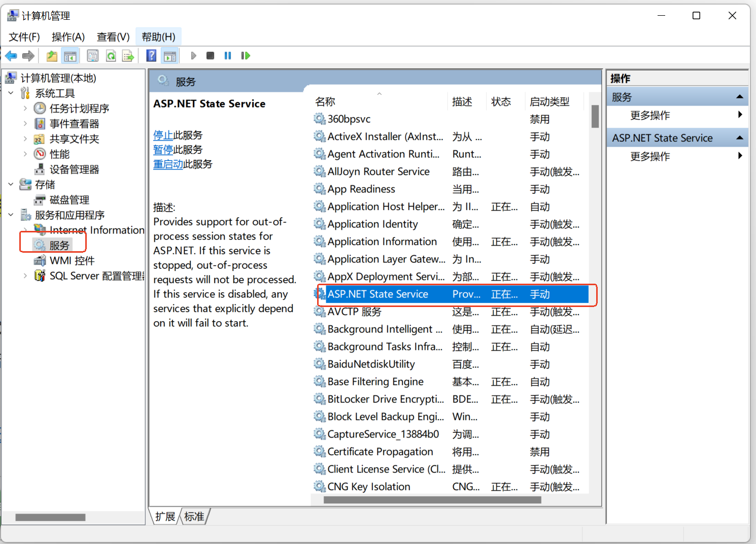Expand the 事件查看器 tree node
Screen dimensions: 756x544
25,123
